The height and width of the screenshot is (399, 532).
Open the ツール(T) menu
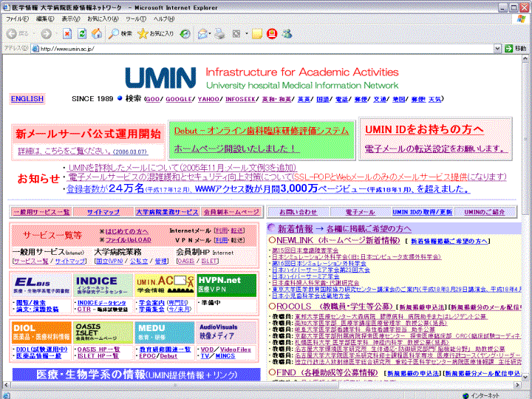point(136,18)
